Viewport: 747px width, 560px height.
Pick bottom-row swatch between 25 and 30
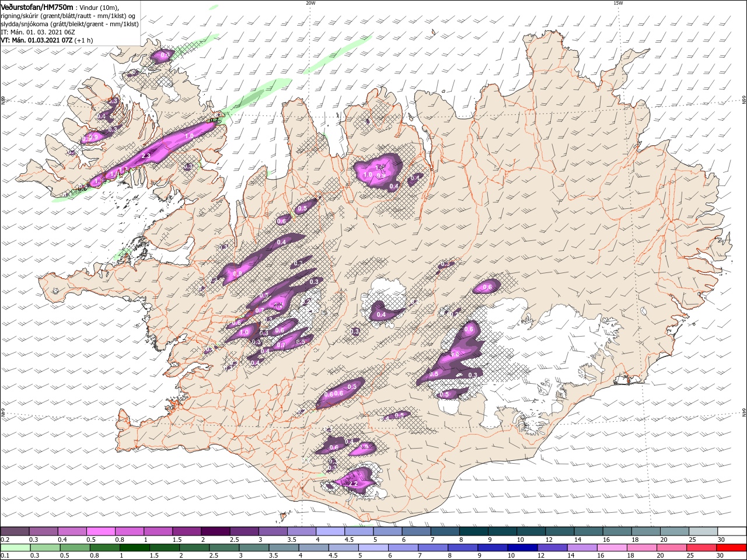(701, 547)
